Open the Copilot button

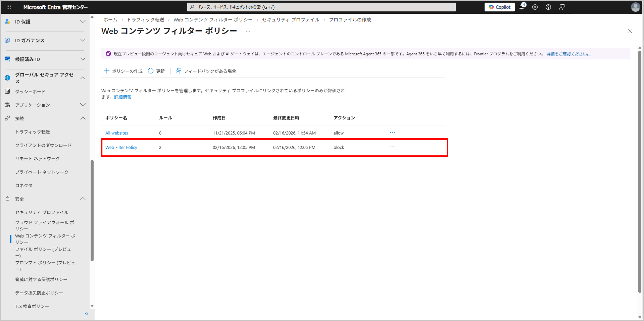click(x=499, y=7)
